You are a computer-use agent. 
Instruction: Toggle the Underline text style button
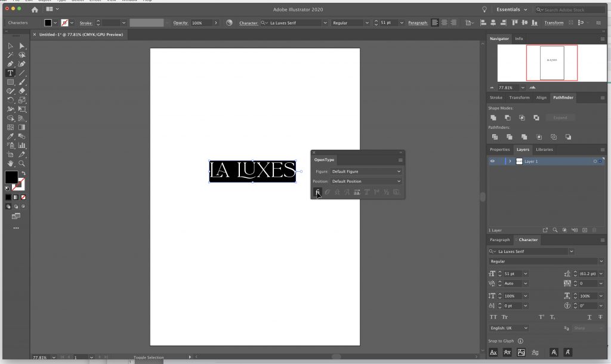[590, 317]
